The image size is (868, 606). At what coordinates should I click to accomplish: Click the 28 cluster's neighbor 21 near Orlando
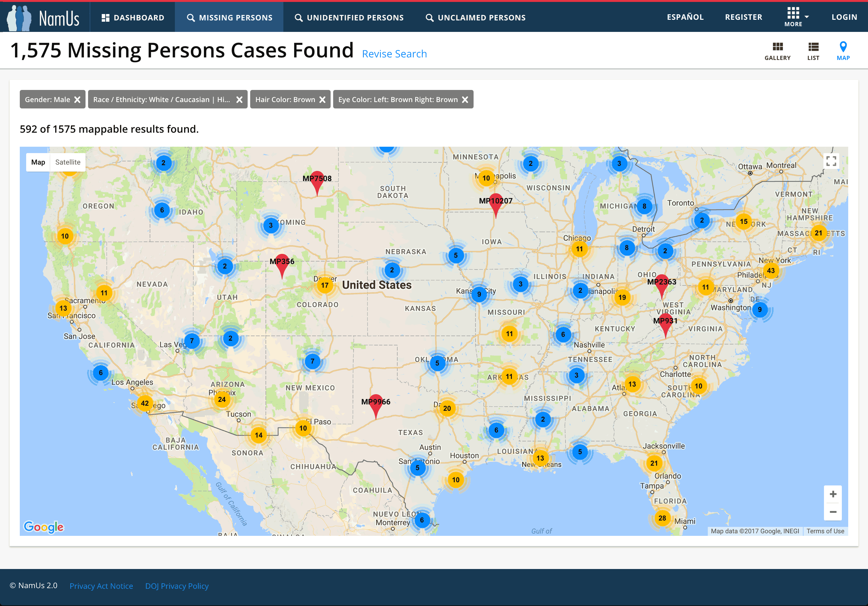[654, 463]
